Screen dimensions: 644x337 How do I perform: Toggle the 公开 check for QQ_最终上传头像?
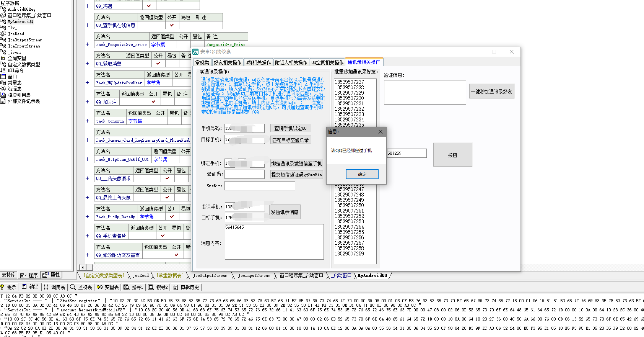click(167, 197)
